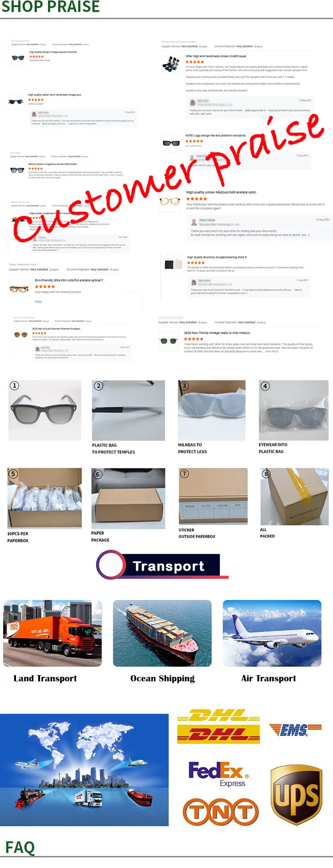Open the Air Transport airplane image
Image resolution: width=333 pixels, height=868 pixels.
point(272,633)
